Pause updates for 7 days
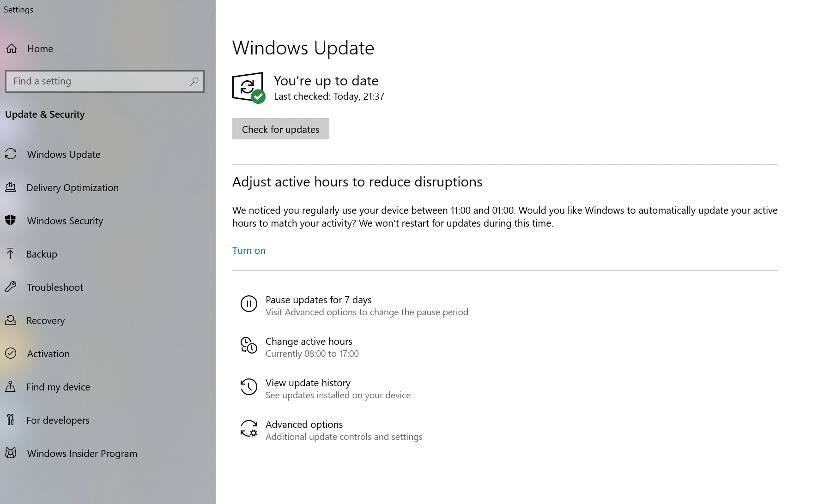Image resolution: width=830 pixels, height=504 pixels. 319,300
